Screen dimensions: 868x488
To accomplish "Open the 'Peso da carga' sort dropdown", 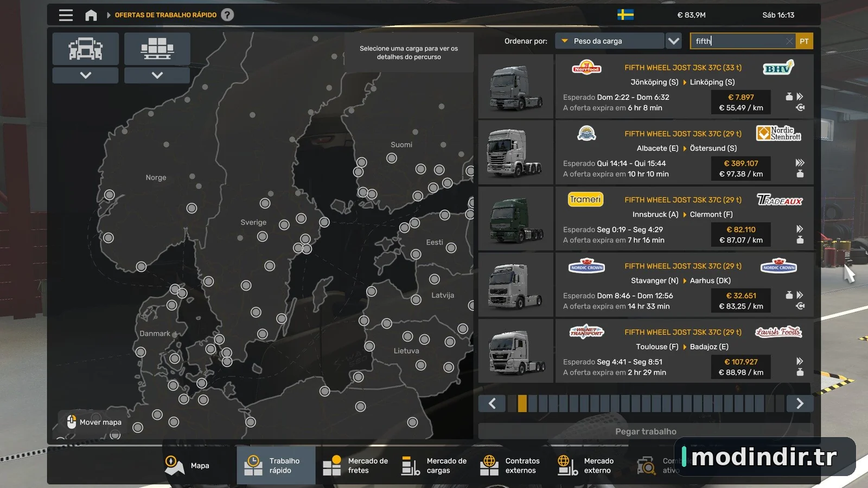I will (610, 41).
